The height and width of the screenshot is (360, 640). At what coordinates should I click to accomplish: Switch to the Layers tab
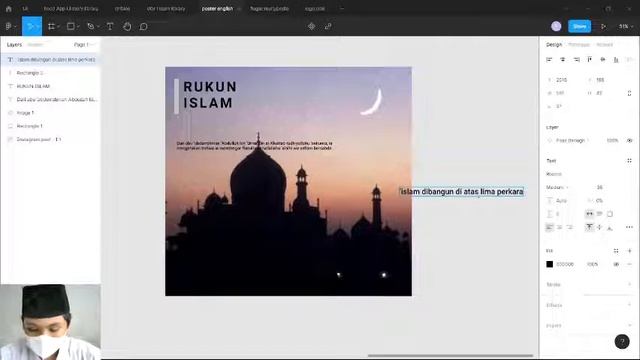click(14, 44)
